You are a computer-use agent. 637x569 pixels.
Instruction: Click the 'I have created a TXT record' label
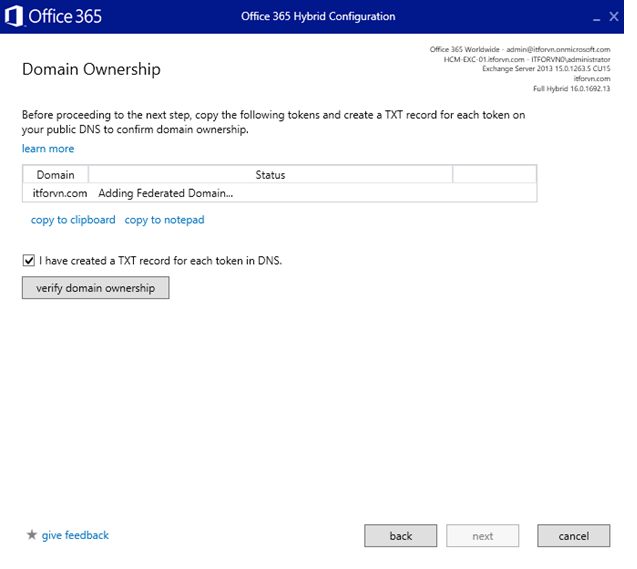tap(160, 260)
